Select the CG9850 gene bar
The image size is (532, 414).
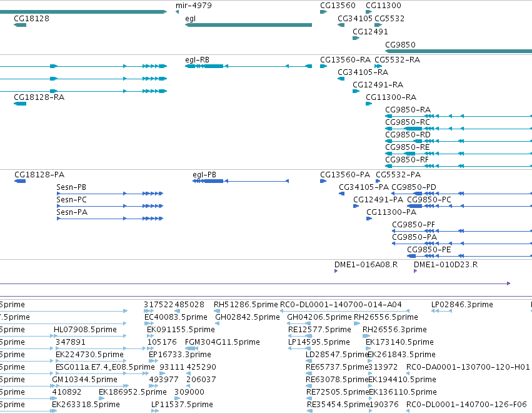pyautogui.click(x=458, y=51)
